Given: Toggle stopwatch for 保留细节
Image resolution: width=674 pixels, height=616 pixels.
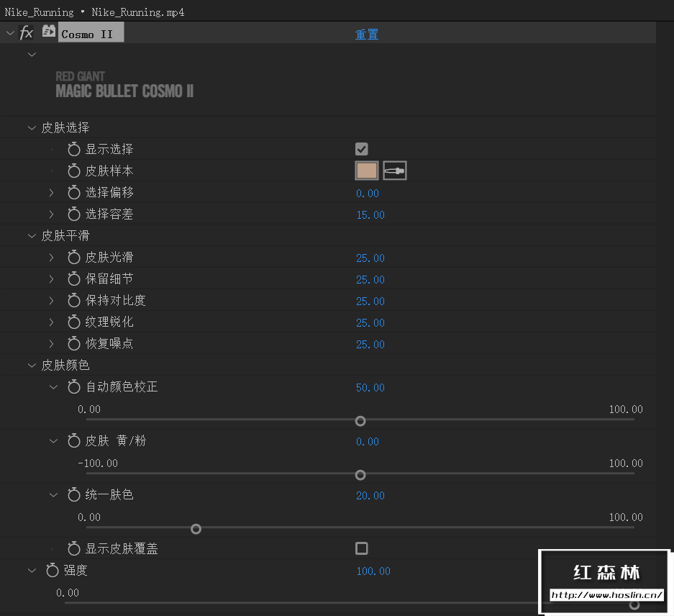Looking at the screenshot, I should 74,278.
